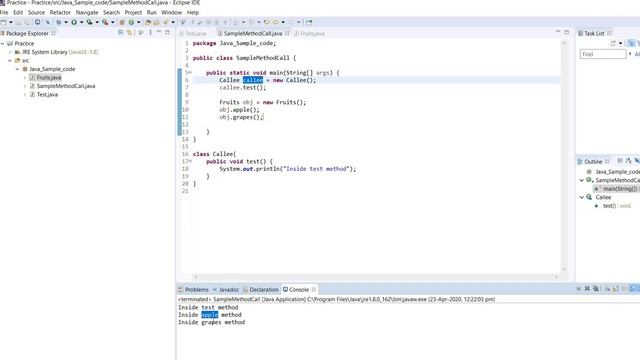This screenshot has height=360, width=640.
Task: Open the Project menu
Action: click(x=133, y=12)
